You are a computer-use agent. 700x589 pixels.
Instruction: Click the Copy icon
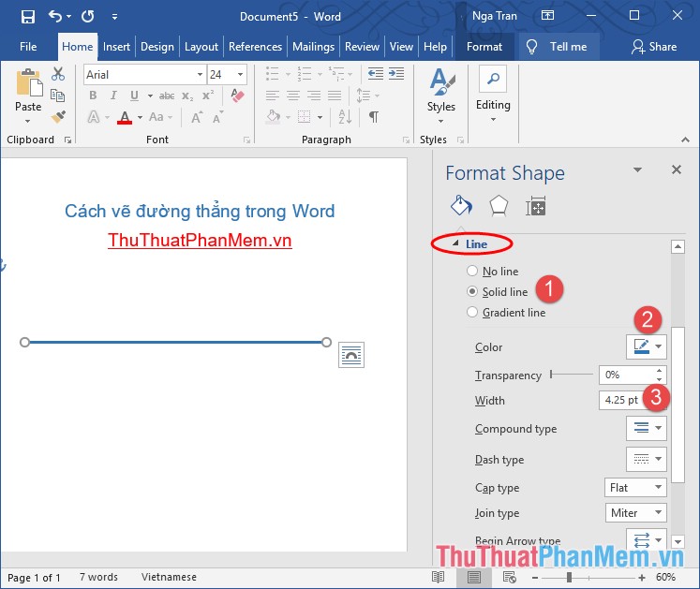coord(57,95)
